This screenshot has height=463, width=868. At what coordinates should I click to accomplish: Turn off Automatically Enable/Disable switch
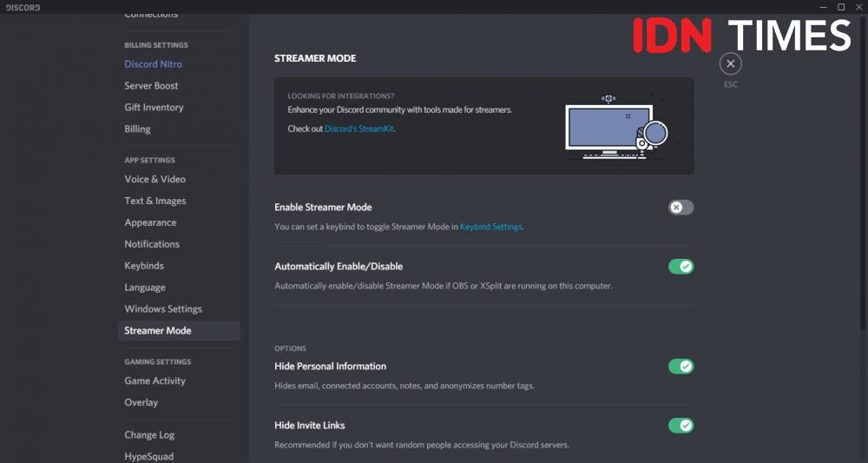click(x=681, y=267)
